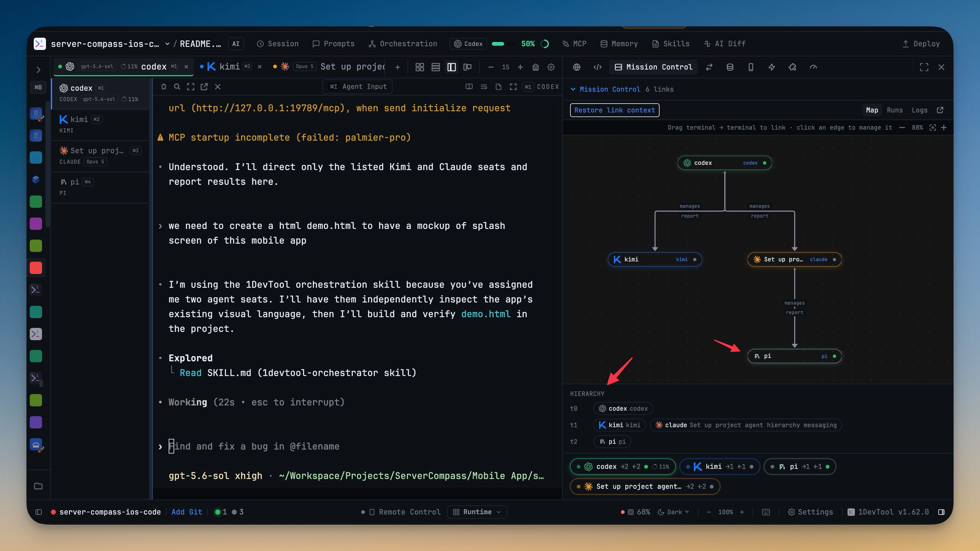
Task: Click the home icon in terminal toolbar
Action: tap(536, 67)
